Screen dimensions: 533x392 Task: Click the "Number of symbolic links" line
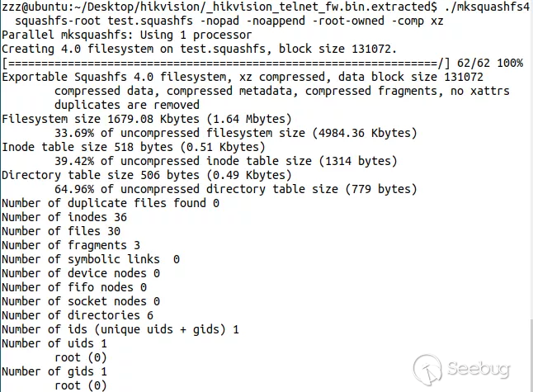point(91,259)
